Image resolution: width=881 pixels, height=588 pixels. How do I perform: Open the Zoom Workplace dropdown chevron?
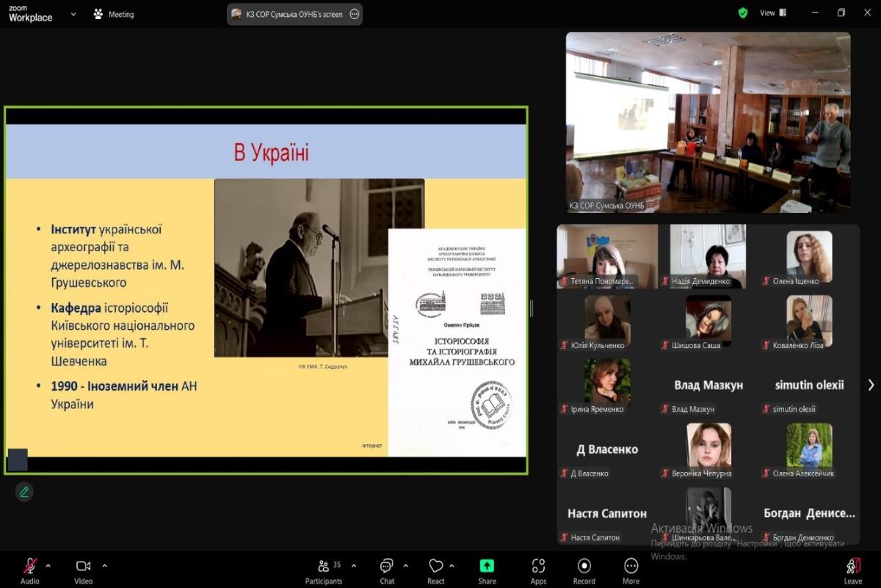tap(73, 14)
